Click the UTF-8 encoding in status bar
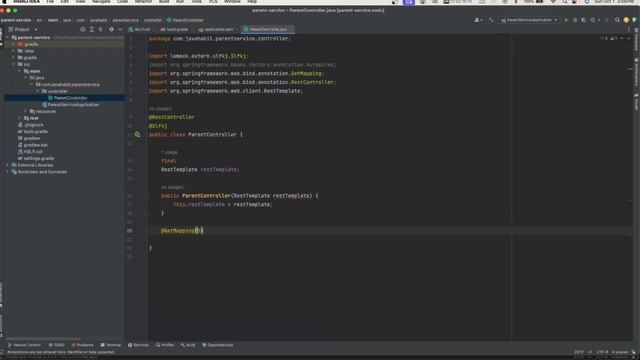Screen dimensions: 640x360 point(602,352)
